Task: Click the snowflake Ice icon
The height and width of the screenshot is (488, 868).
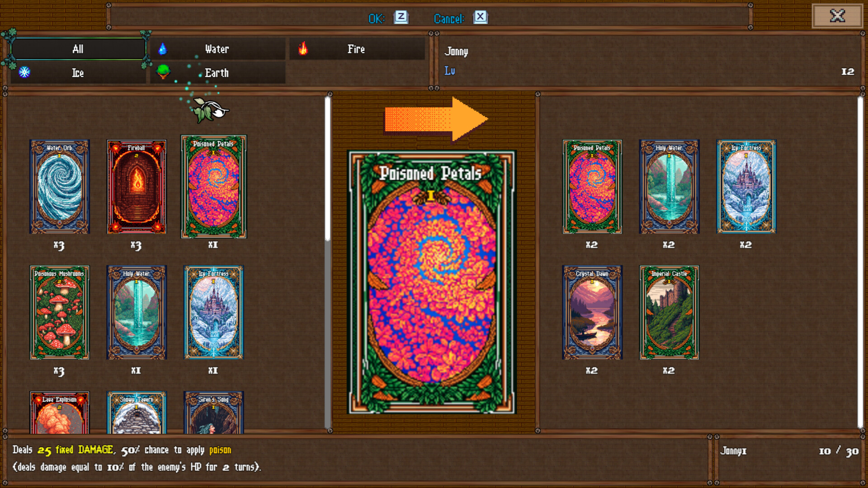Action: point(24,72)
